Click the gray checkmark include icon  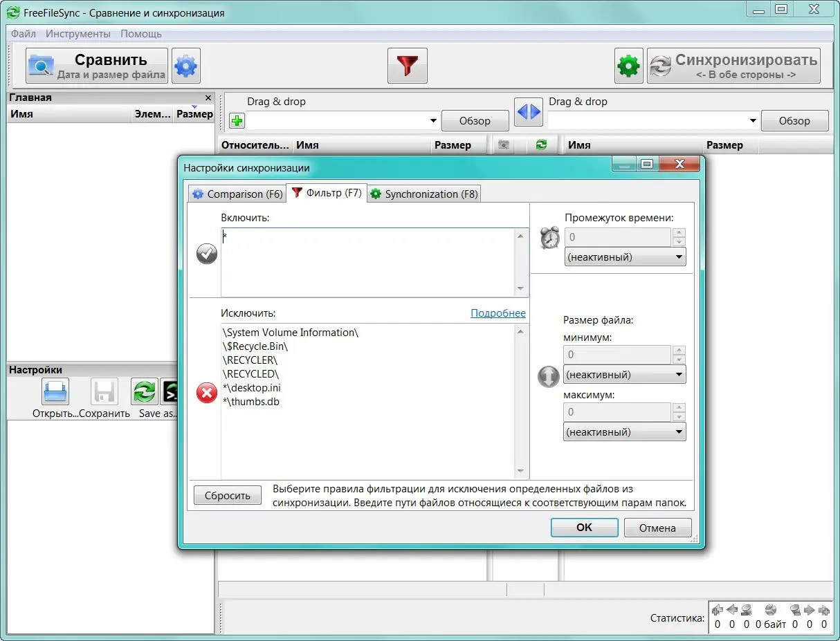click(x=206, y=254)
